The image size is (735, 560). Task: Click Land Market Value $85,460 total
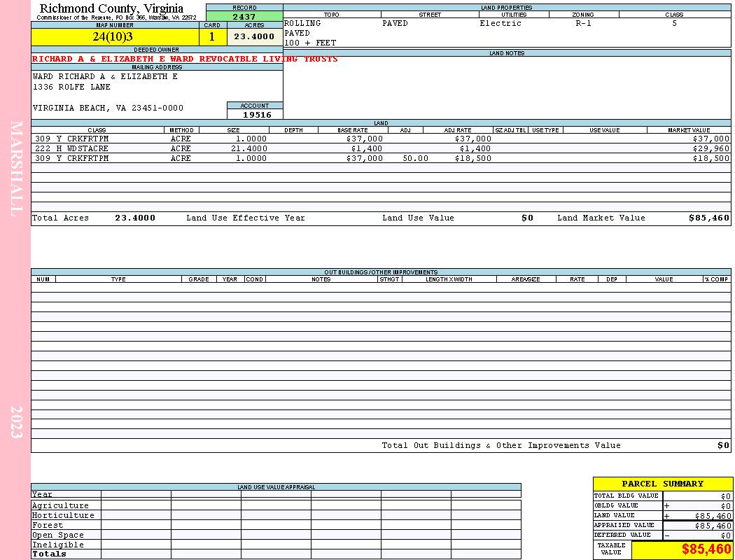coord(709,218)
